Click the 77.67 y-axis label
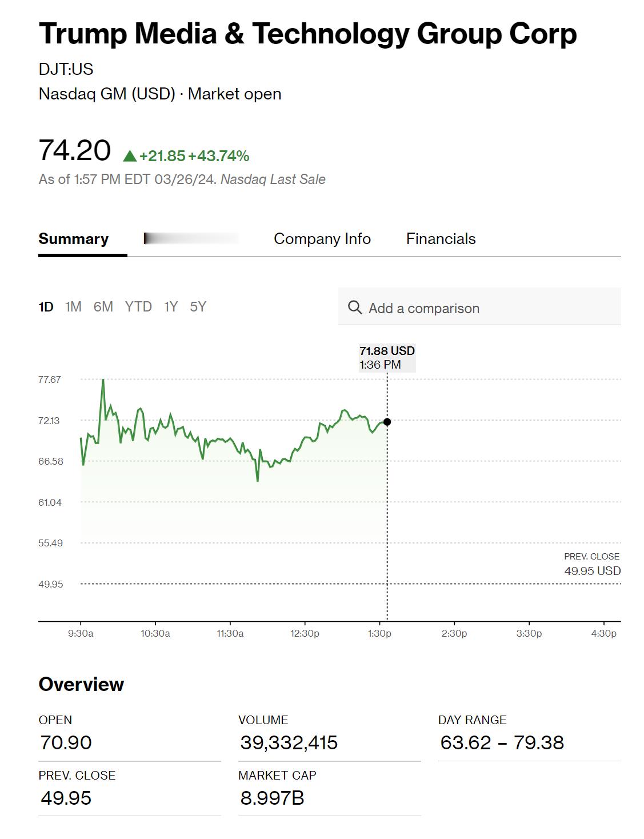 [x=50, y=379]
